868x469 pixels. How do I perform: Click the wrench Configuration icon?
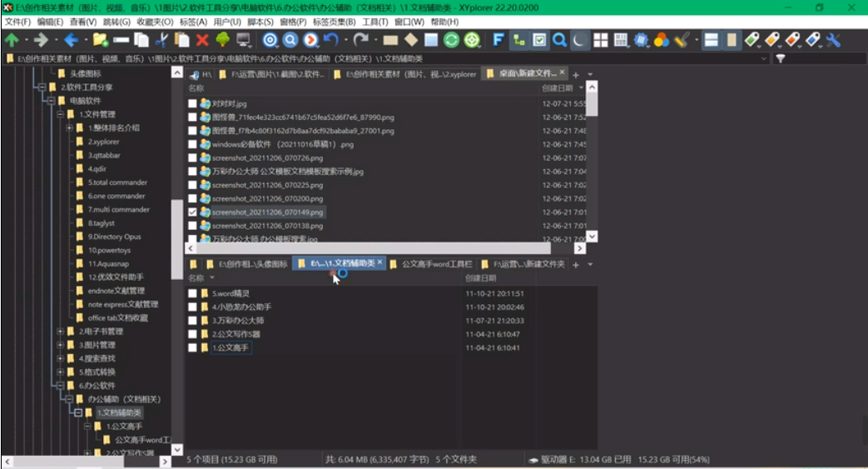coord(832,40)
